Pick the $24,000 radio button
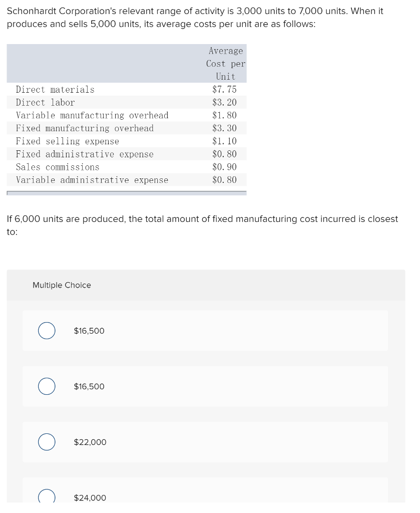Viewport: 420px width, 513px height. click(x=47, y=497)
